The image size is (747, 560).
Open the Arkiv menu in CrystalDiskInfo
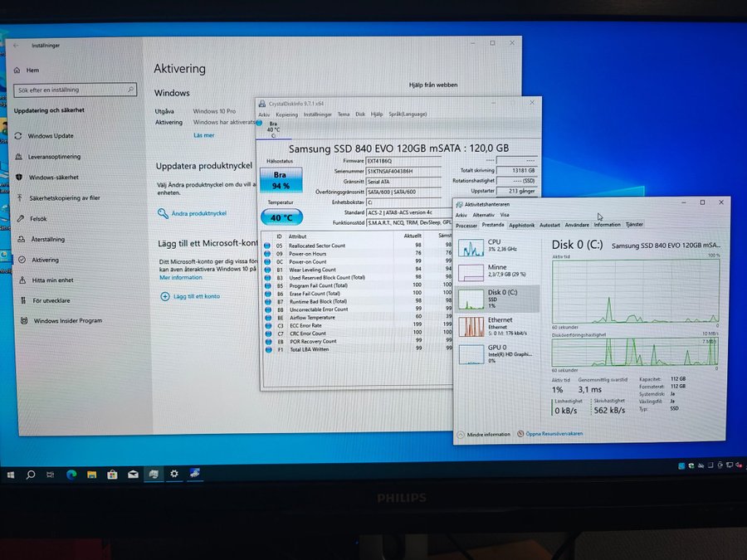264,114
